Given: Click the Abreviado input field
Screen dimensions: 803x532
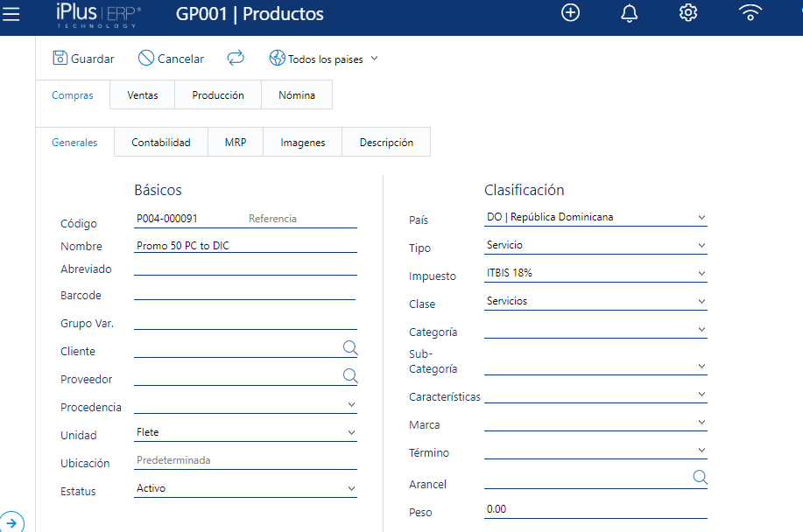Looking at the screenshot, I should click(x=245, y=268).
